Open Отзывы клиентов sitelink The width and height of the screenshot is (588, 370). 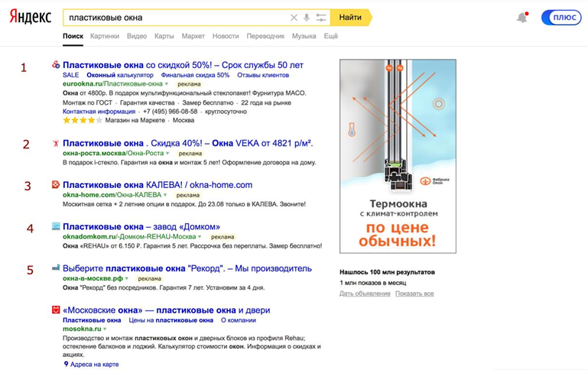[263, 75]
